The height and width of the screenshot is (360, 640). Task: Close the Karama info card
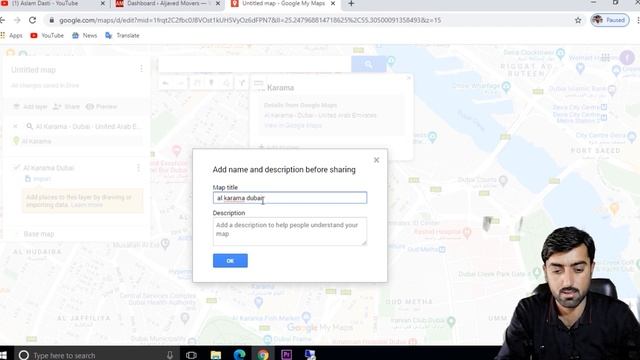(409, 78)
